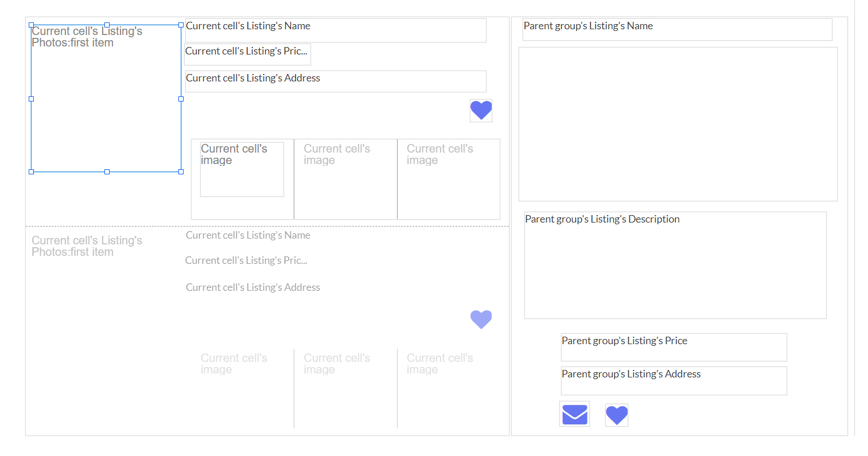Click the top-left resize handle of the selected image
This screenshot has width=868, height=456.
pos(32,25)
